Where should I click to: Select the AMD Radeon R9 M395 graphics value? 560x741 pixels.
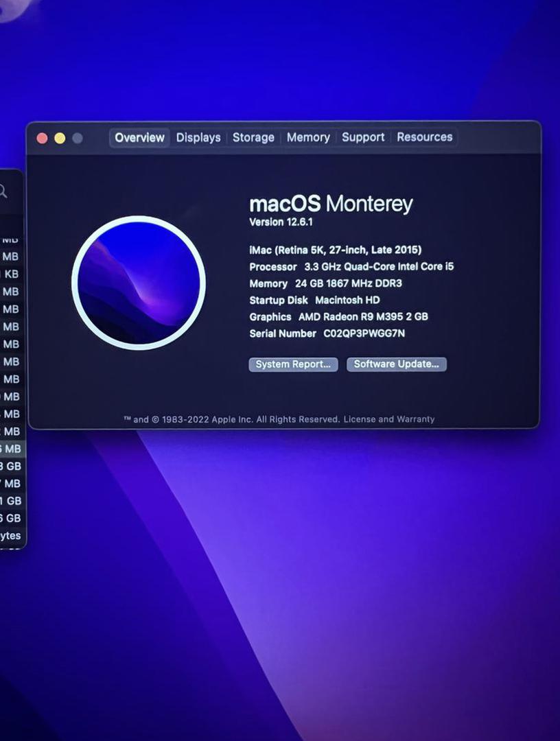click(x=363, y=316)
